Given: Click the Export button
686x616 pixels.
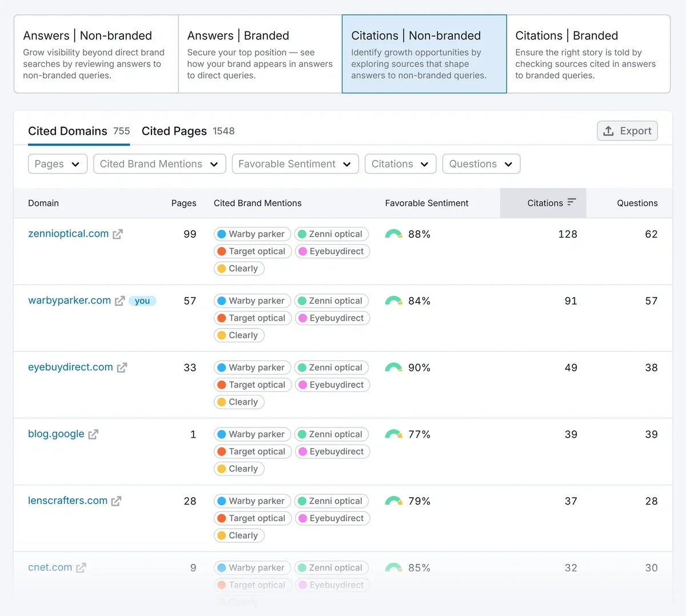Looking at the screenshot, I should pos(627,131).
